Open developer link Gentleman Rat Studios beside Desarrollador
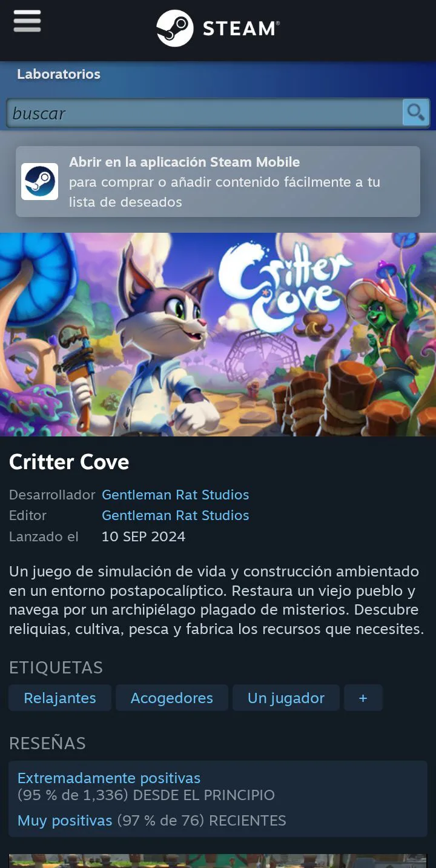436x868 pixels. (176, 495)
